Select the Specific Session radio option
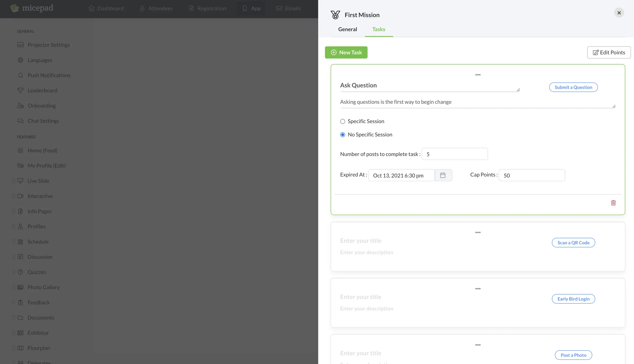The width and height of the screenshot is (634, 364). [343, 122]
